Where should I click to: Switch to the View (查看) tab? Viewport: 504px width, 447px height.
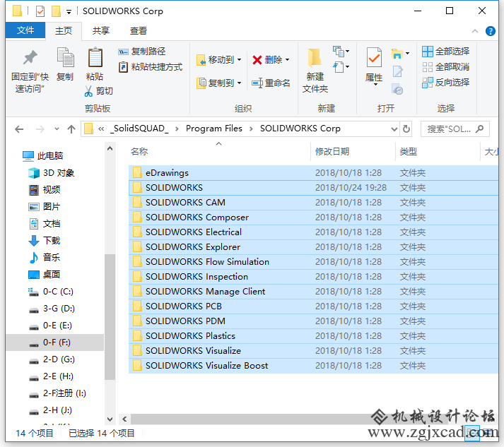tap(139, 31)
